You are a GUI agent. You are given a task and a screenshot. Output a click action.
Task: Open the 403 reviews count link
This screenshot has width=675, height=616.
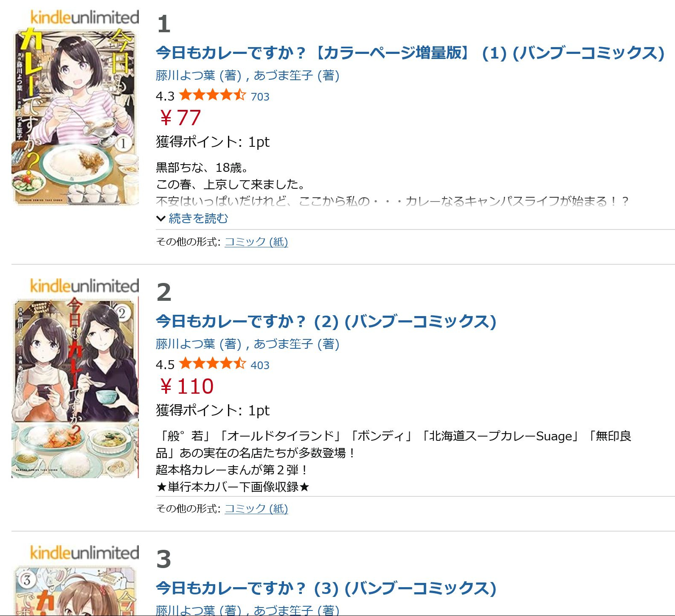click(260, 365)
